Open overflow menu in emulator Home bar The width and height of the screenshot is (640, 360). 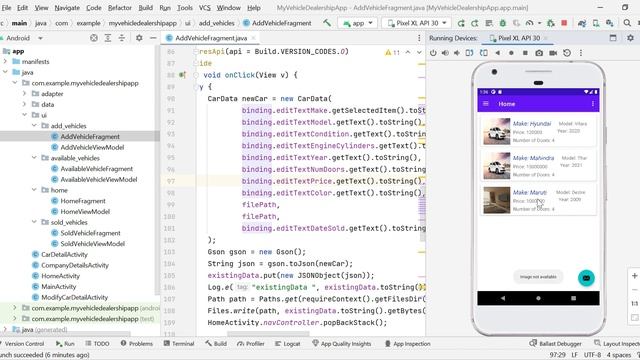coord(593,104)
